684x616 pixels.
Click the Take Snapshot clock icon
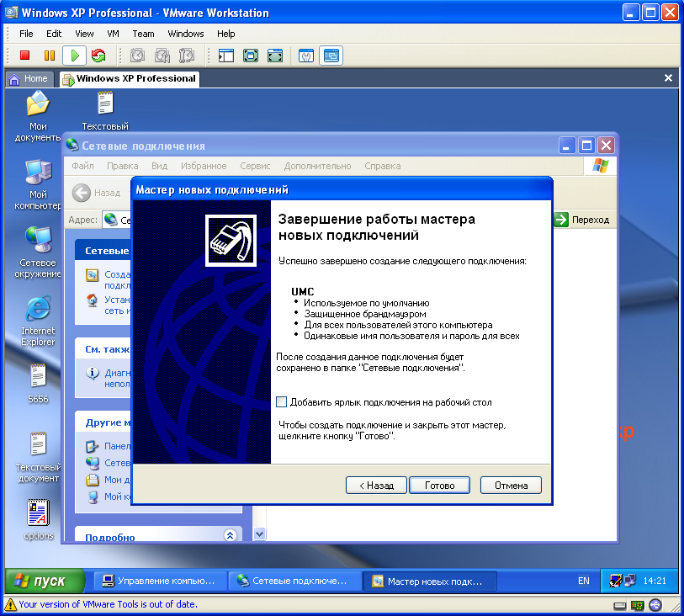tap(137, 56)
